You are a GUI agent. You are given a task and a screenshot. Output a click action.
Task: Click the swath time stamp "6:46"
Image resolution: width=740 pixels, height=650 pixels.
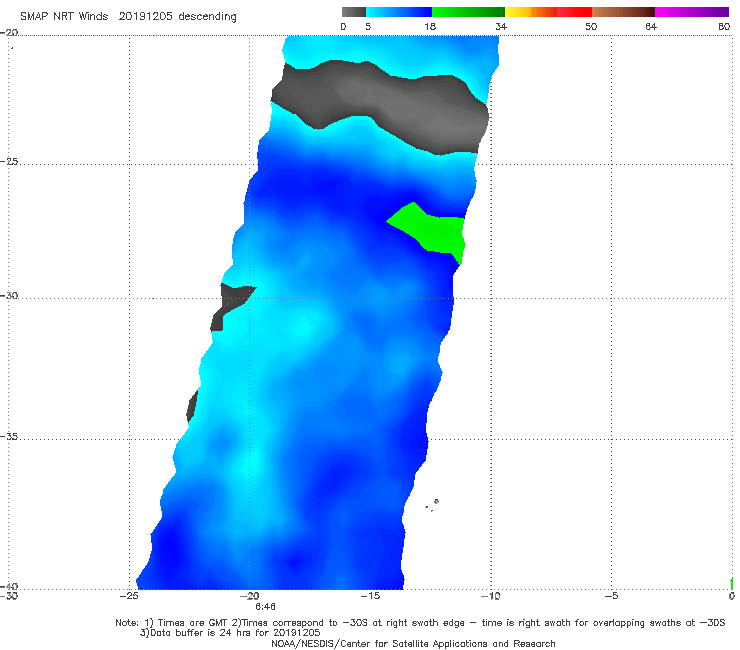point(265,607)
